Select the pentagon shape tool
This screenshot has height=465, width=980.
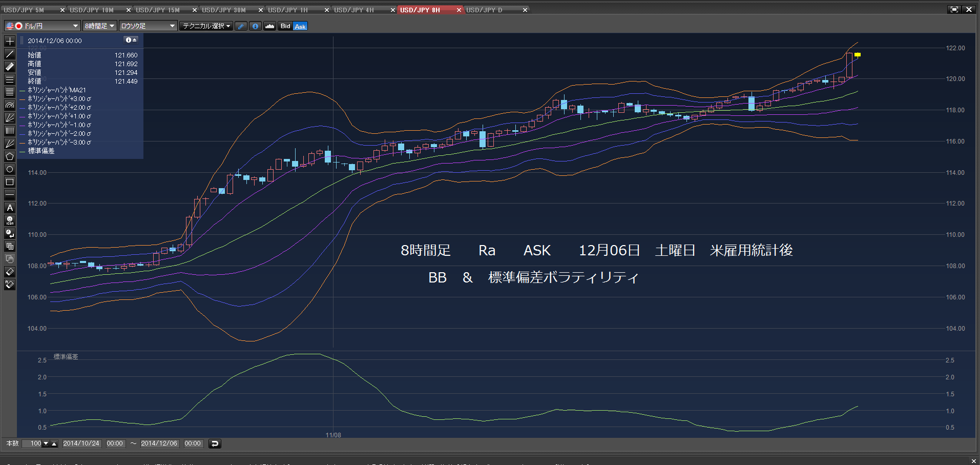click(x=10, y=156)
